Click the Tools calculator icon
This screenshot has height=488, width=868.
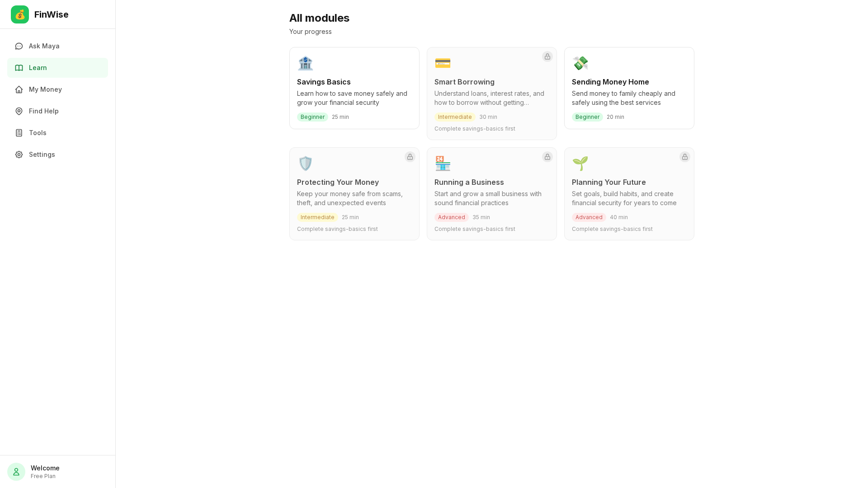click(x=19, y=133)
